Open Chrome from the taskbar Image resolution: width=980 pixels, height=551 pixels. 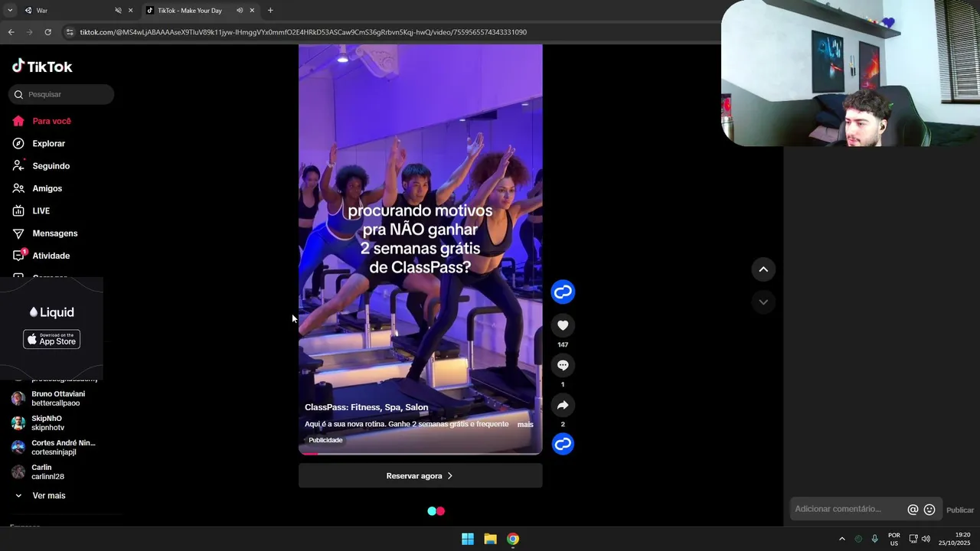click(513, 539)
